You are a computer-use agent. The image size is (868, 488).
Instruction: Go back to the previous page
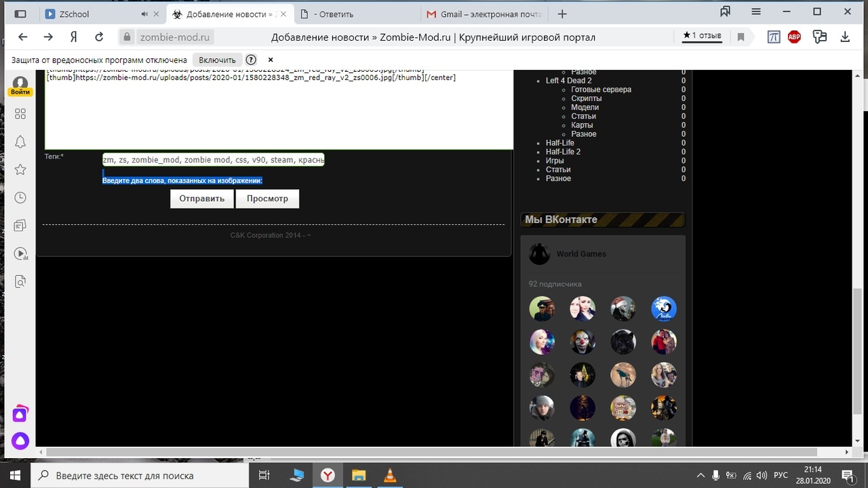[x=22, y=37]
